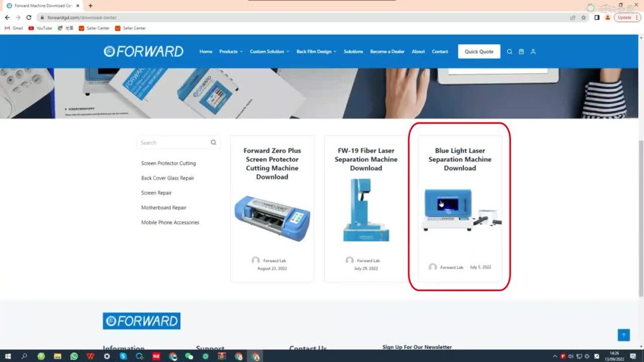The image size is (644, 362).
Task: Reload the page using browser refresh icon
Action: click(29, 17)
